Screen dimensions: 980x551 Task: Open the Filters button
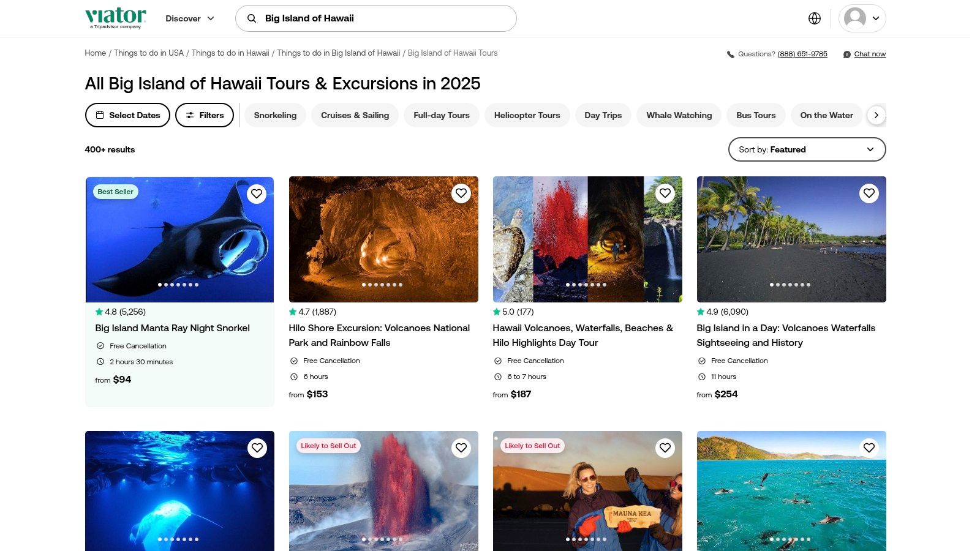pos(205,115)
